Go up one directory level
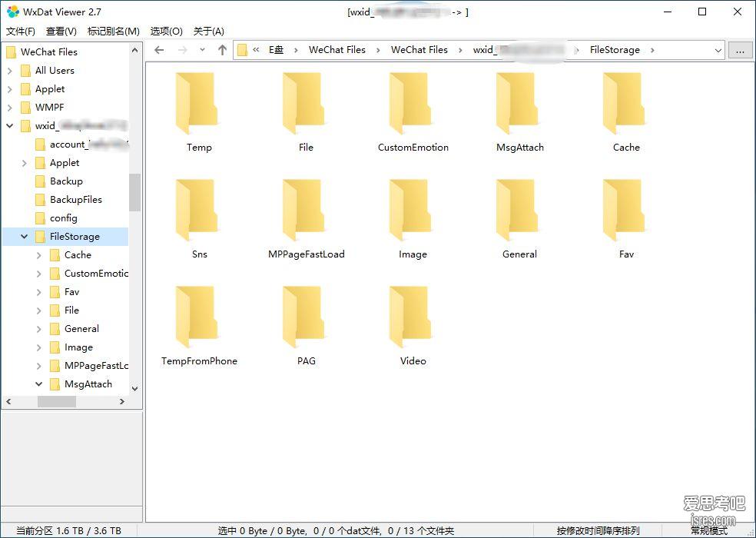The width and height of the screenshot is (756, 538). tap(222, 50)
